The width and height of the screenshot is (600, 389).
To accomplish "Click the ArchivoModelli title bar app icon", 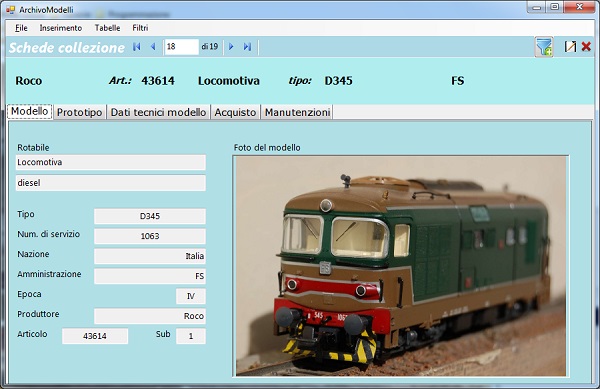I will tap(10, 10).
